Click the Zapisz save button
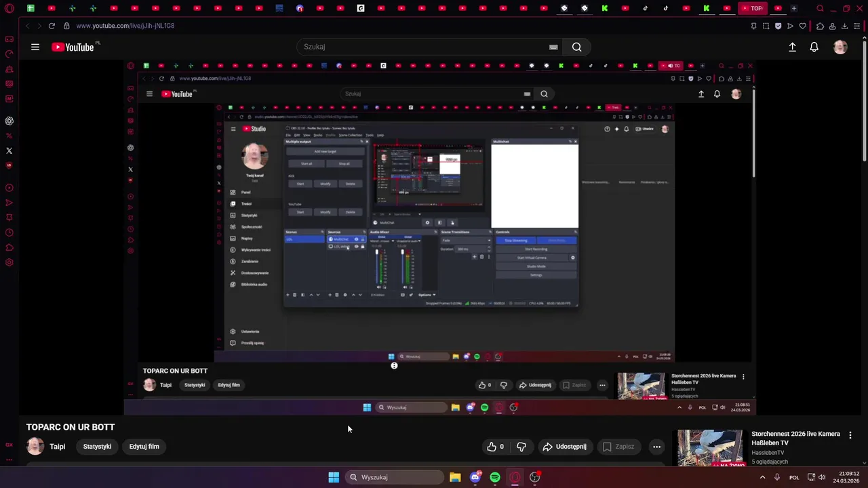 618,447
